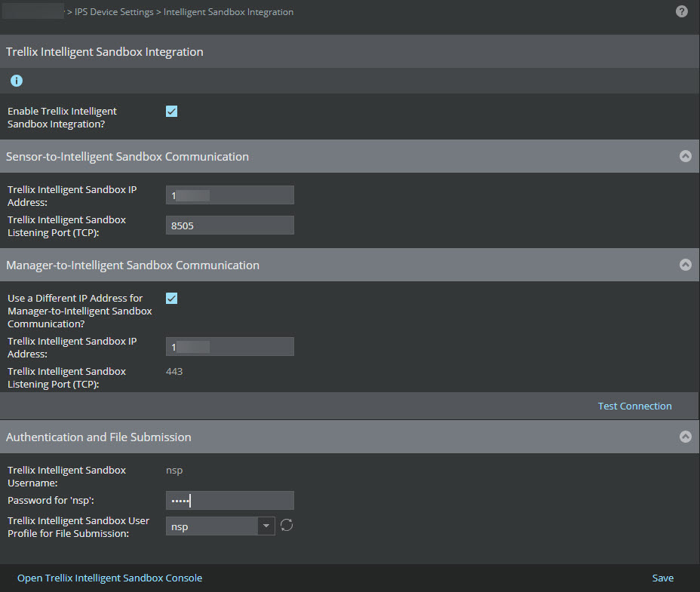
Task: Uncheck Enable Trellix Intelligent Sandbox Integration
Action: tap(171, 111)
